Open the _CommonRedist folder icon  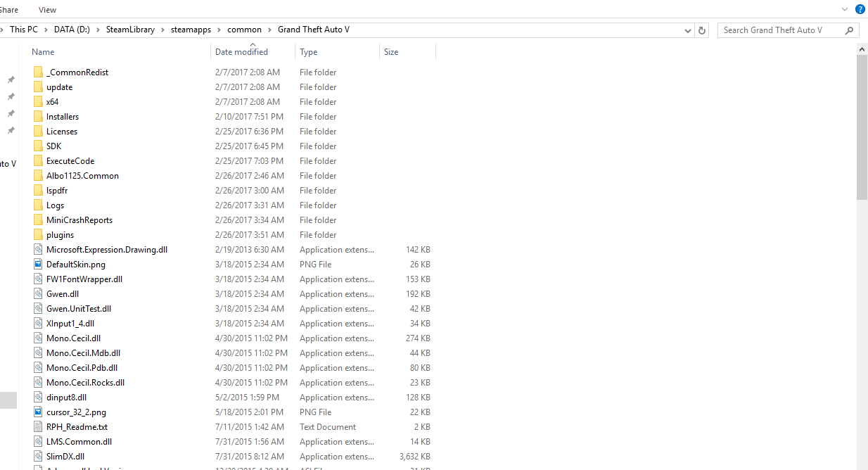[x=38, y=72]
